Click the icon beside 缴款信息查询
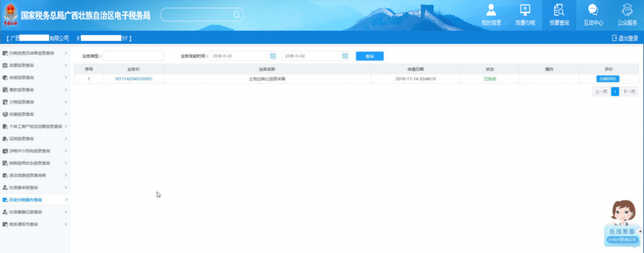 [x=5, y=89]
